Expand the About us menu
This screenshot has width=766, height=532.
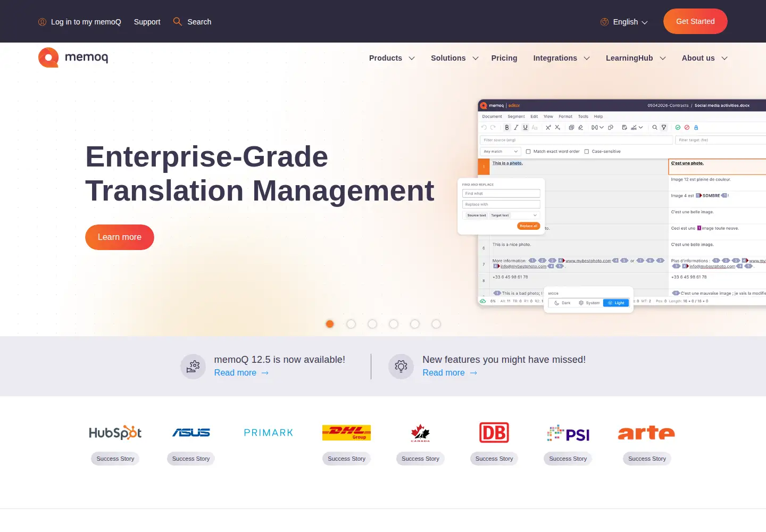705,58
